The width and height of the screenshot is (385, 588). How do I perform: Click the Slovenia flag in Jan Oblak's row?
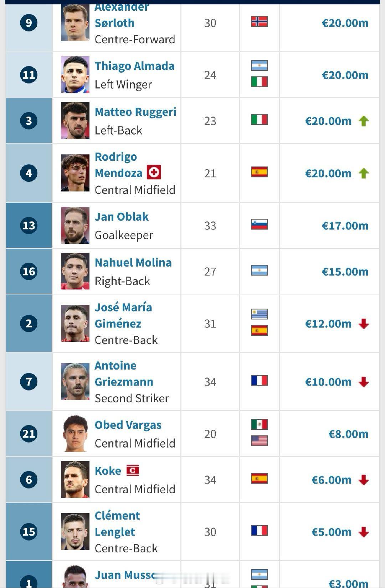[259, 225]
